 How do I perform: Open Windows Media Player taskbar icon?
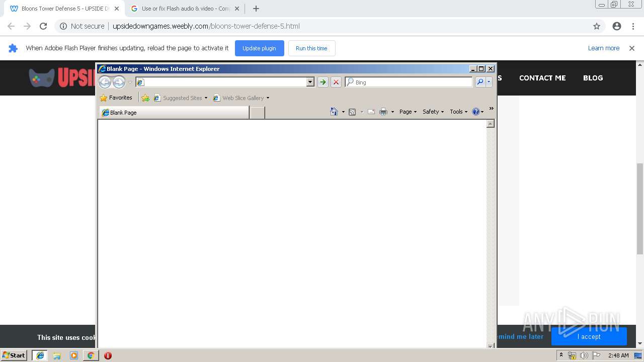74,355
